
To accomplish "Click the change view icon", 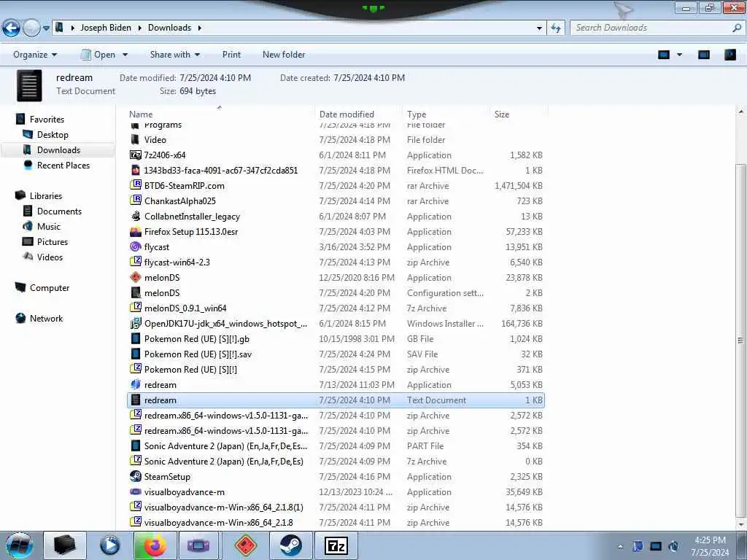I will coord(664,55).
